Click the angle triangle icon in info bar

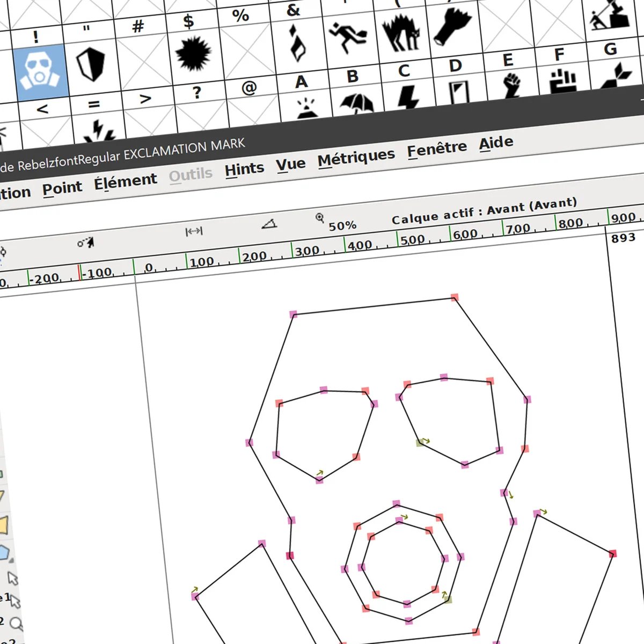(269, 224)
